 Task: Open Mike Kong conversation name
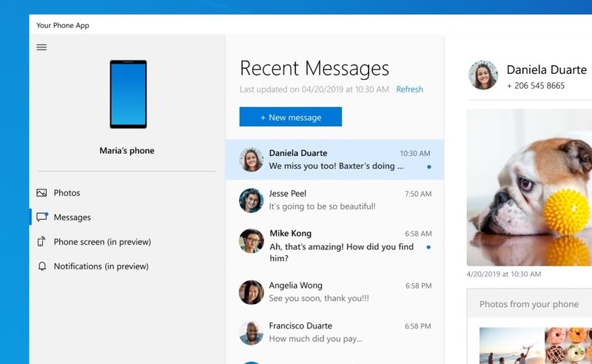291,233
